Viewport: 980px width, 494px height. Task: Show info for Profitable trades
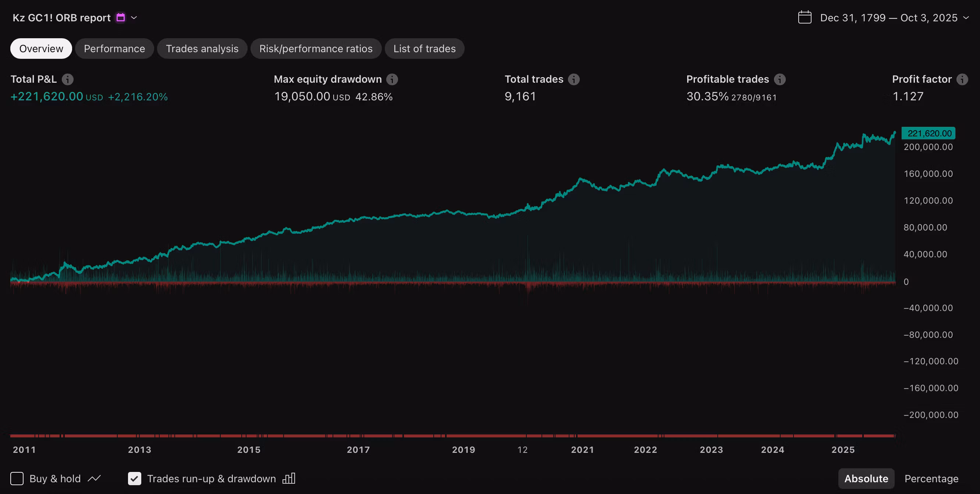(x=780, y=79)
